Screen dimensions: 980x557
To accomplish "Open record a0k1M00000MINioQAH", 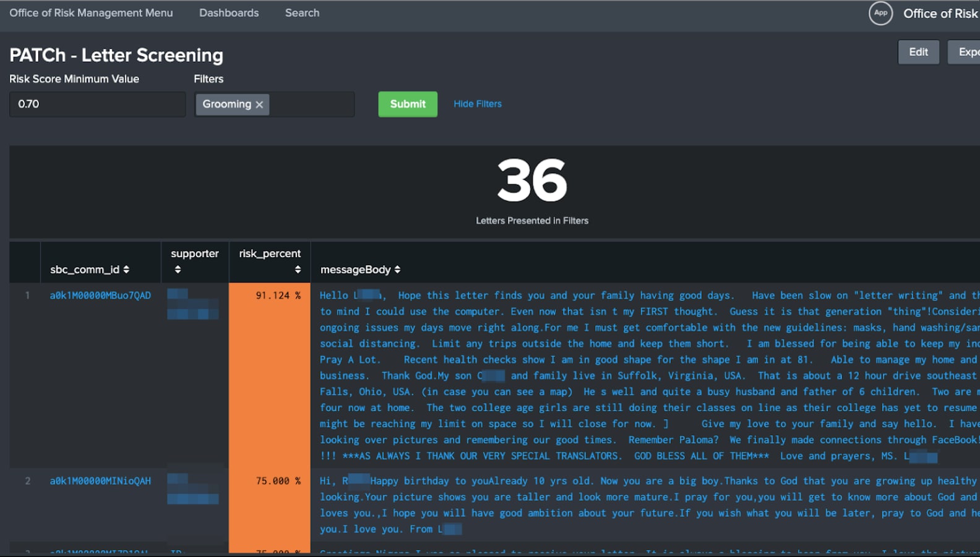I will 100,481.
